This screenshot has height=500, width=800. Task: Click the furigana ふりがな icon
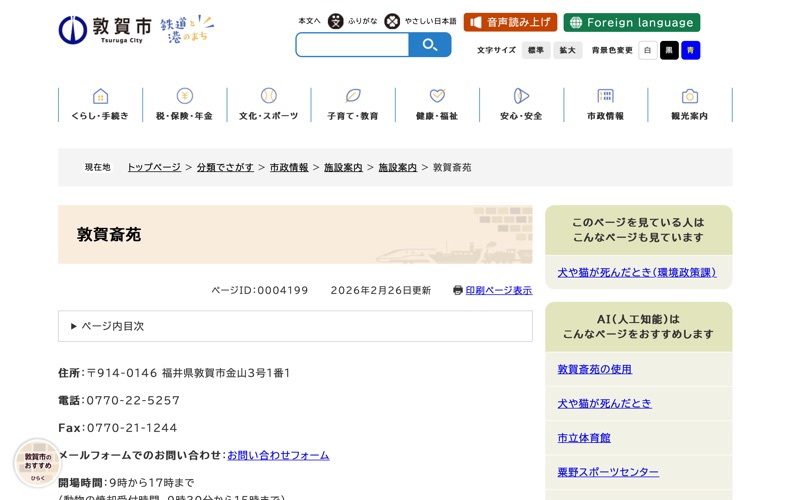[x=335, y=21]
